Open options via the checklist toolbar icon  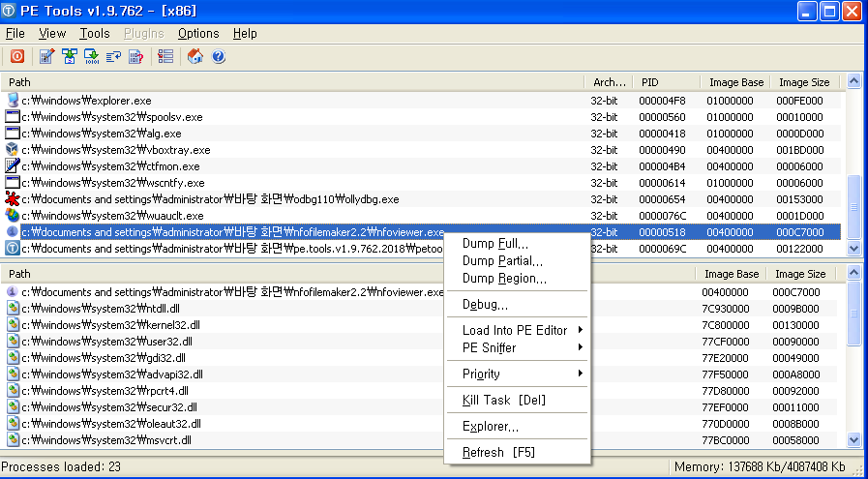(x=165, y=56)
